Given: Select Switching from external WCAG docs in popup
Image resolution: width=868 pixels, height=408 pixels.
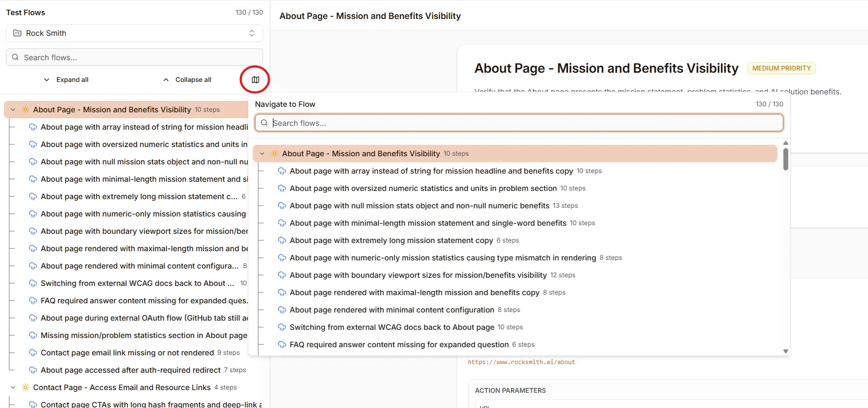Looking at the screenshot, I should point(392,327).
